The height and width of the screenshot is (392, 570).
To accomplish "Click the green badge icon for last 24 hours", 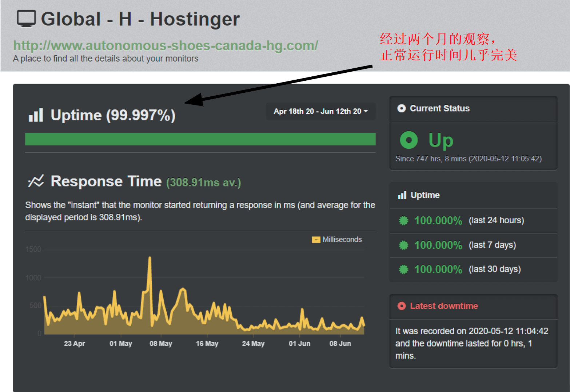I will pos(403,220).
